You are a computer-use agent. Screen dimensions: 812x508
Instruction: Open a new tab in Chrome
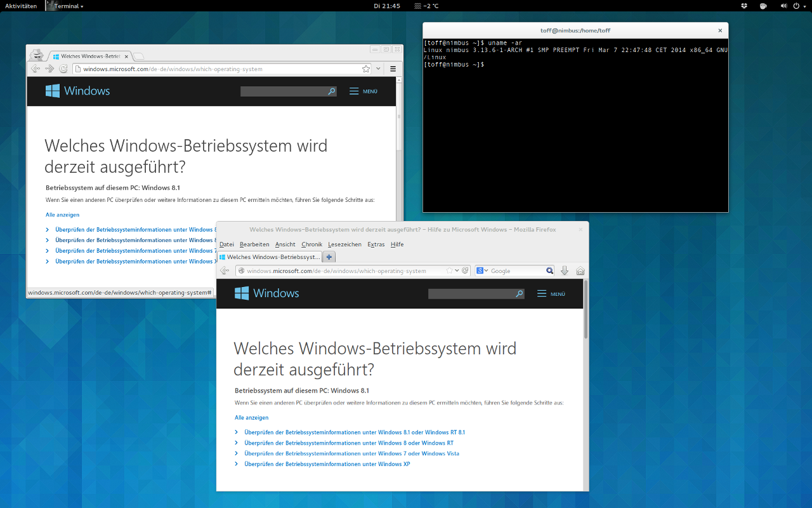[x=139, y=57]
